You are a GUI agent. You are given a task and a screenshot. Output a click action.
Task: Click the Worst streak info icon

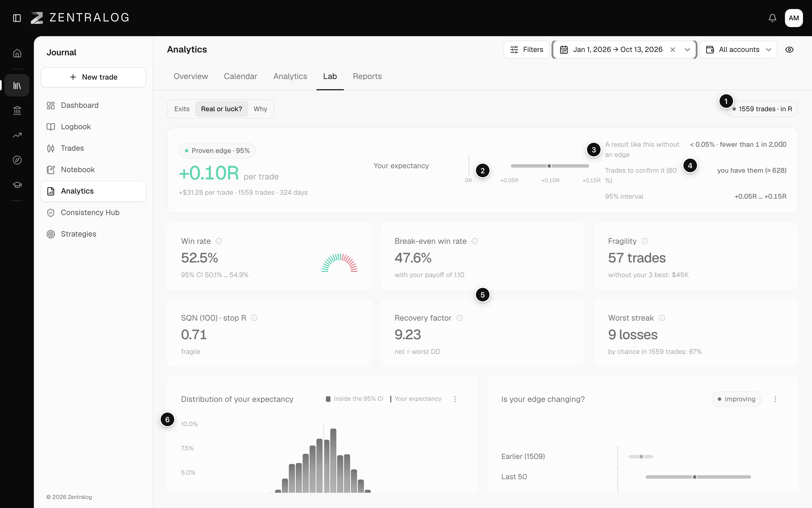662,318
